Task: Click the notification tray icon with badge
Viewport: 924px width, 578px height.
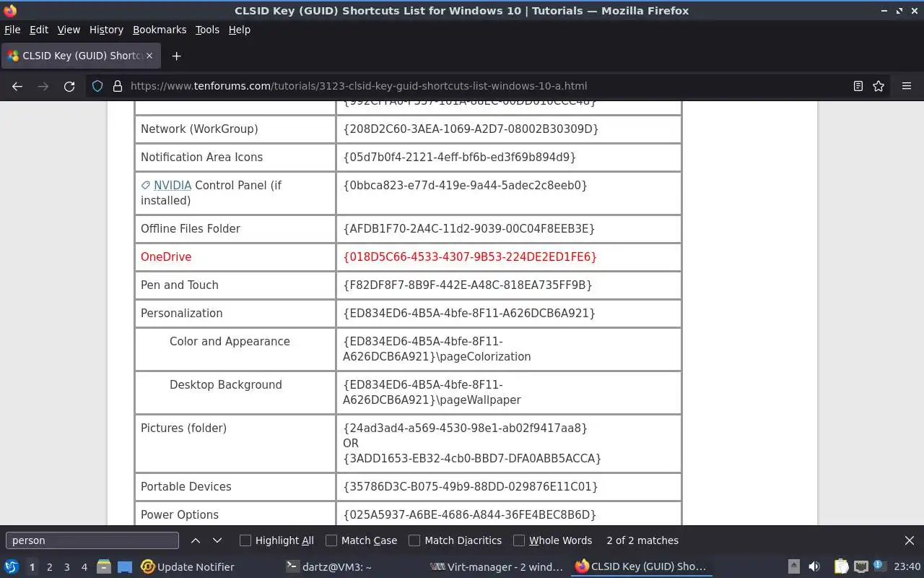Action: (x=879, y=566)
